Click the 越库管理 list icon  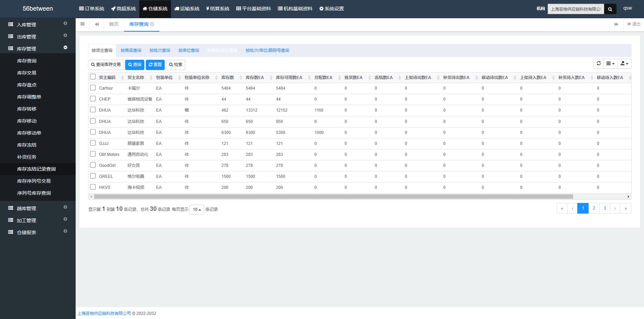[11, 208]
